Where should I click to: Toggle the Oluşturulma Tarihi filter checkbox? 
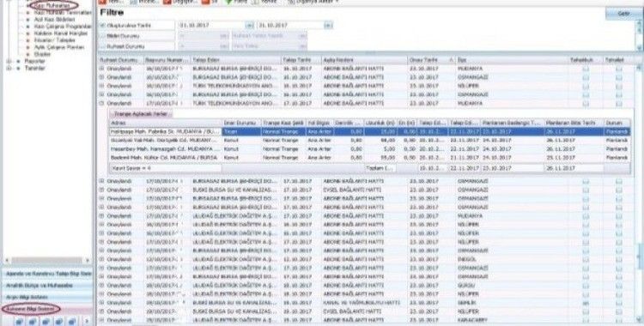pyautogui.click(x=103, y=26)
